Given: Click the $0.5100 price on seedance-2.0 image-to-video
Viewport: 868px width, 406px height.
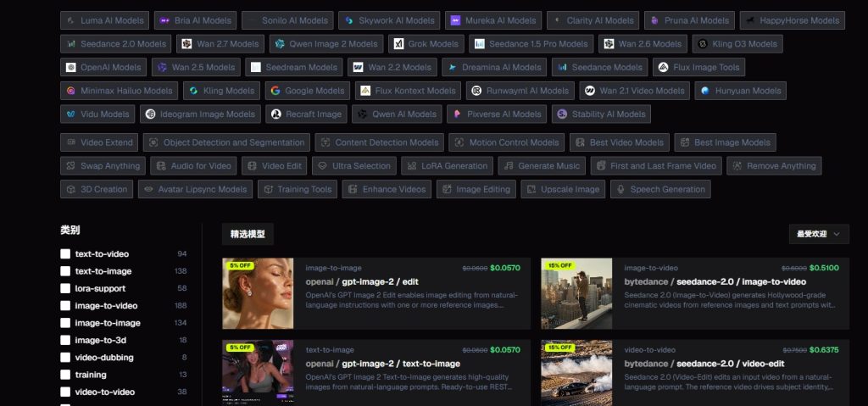Looking at the screenshot, I should click(824, 268).
